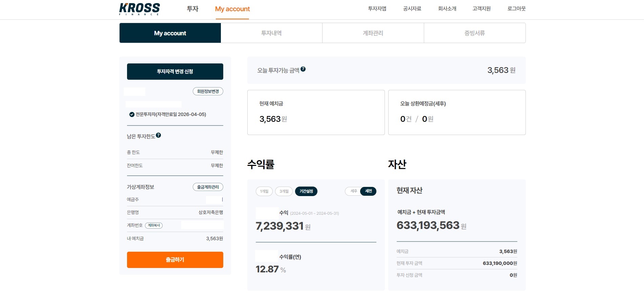Toggle to 세전 view
This screenshot has height=308, width=644.
pos(368,191)
